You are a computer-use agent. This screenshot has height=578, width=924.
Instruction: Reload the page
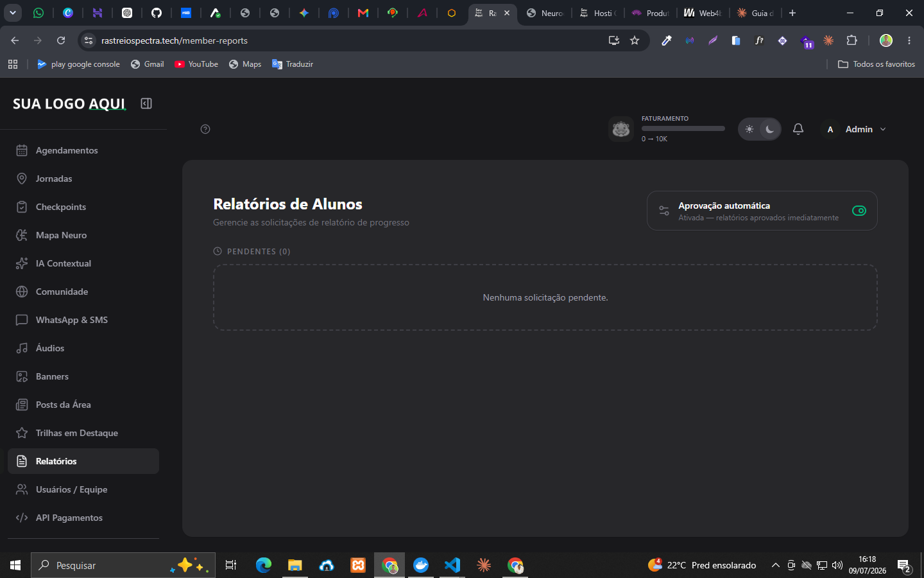coord(61,40)
